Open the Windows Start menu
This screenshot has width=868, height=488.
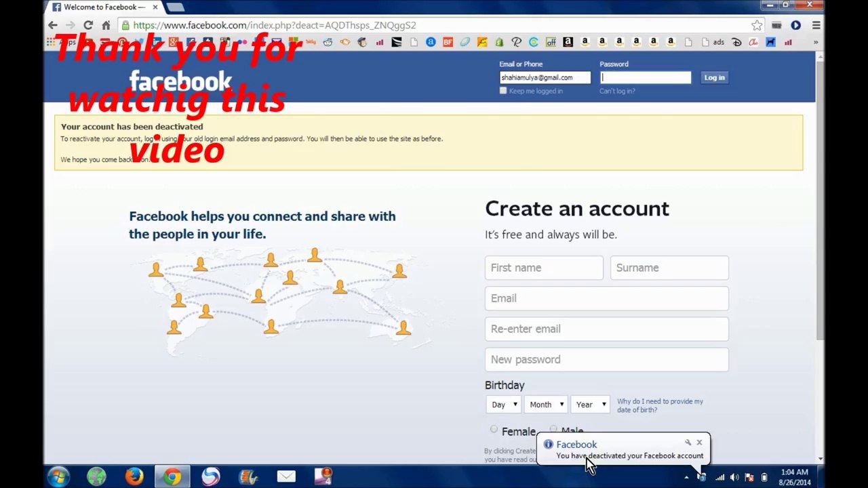58,476
